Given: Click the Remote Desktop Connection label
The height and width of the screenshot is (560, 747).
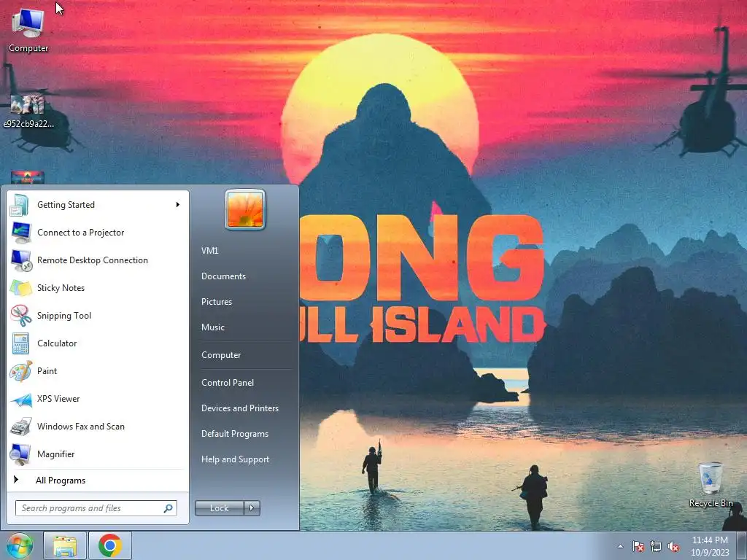Looking at the screenshot, I should [93, 260].
